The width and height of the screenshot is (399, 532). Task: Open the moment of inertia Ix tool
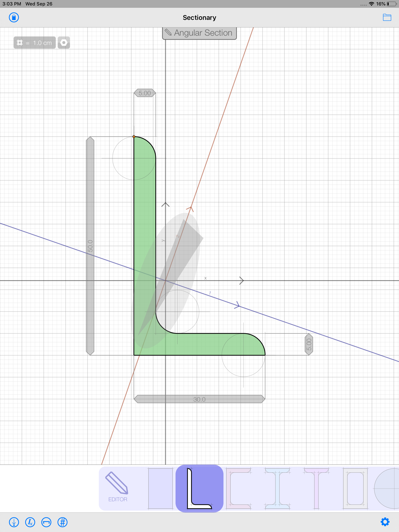[x=30, y=522]
